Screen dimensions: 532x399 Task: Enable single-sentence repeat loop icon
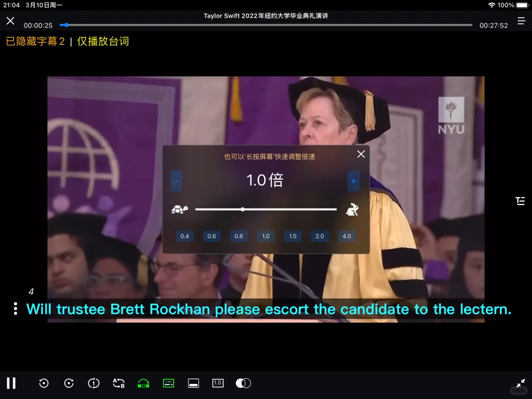pyautogui.click(x=93, y=383)
